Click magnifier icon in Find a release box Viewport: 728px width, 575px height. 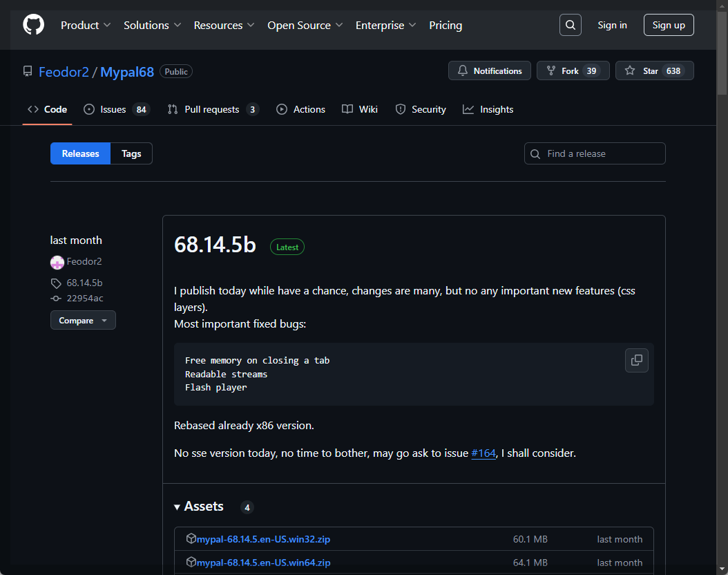tap(535, 154)
